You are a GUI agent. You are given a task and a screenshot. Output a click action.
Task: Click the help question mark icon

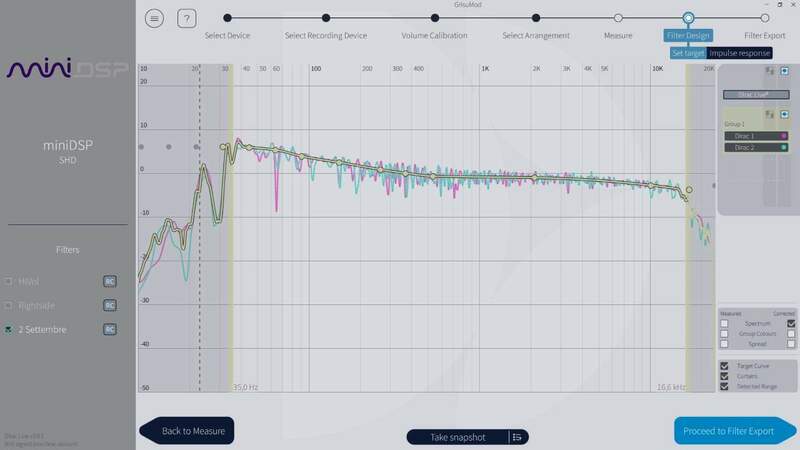pyautogui.click(x=186, y=18)
